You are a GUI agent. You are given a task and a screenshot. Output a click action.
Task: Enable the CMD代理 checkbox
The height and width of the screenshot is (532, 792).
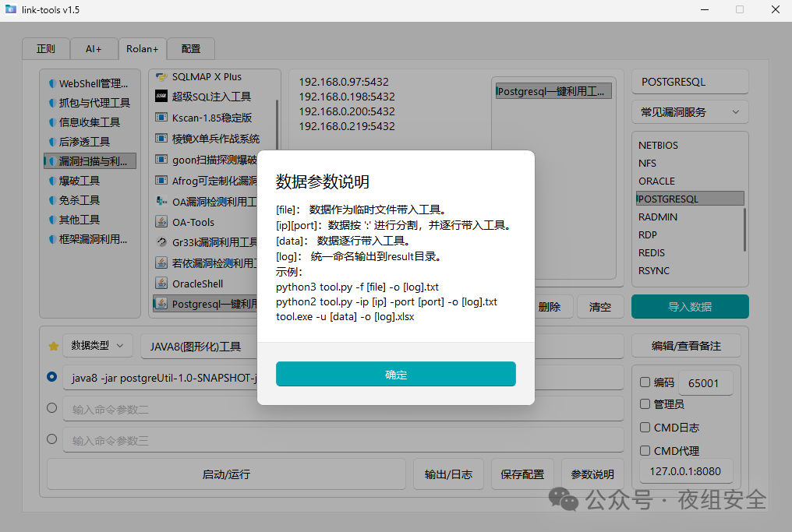click(645, 450)
